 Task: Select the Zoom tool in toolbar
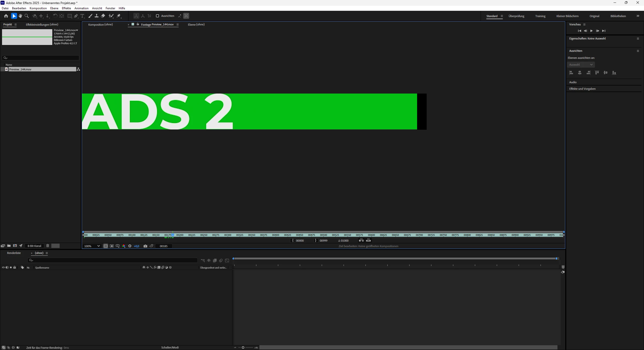pyautogui.click(x=27, y=16)
